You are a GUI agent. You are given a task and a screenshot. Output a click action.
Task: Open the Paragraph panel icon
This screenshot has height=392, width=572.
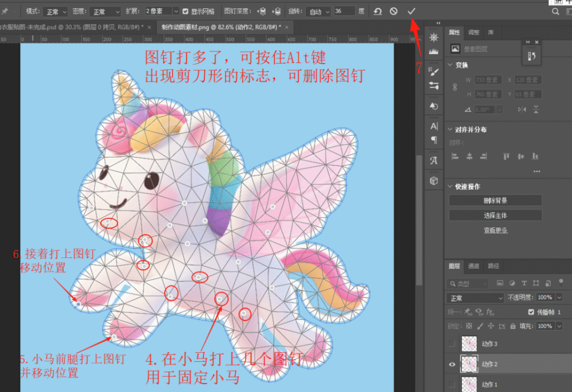[x=433, y=140]
